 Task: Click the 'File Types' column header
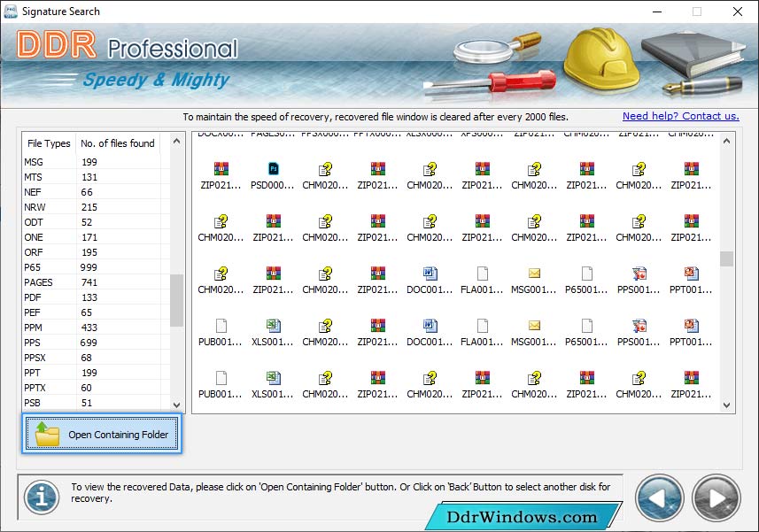[49, 143]
